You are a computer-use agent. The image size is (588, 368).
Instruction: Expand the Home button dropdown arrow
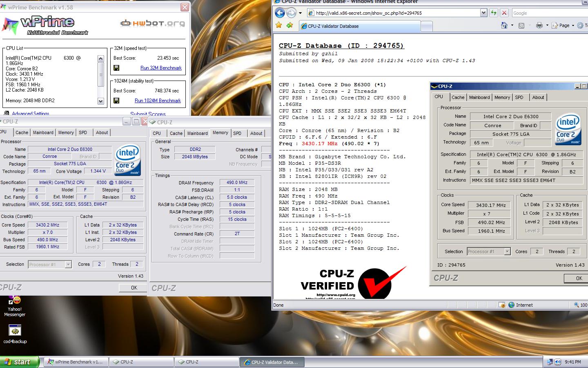pyautogui.click(x=512, y=25)
